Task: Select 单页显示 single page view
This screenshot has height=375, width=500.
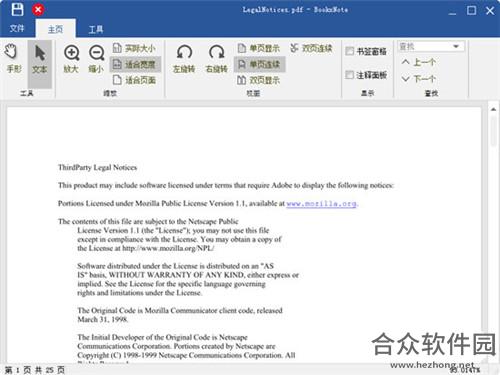Action: click(x=259, y=48)
